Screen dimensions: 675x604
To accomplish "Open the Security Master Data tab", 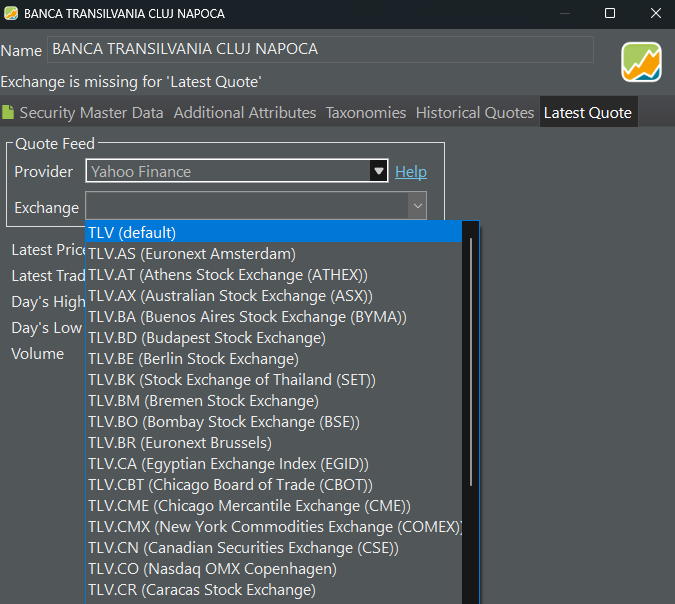I will 91,113.
